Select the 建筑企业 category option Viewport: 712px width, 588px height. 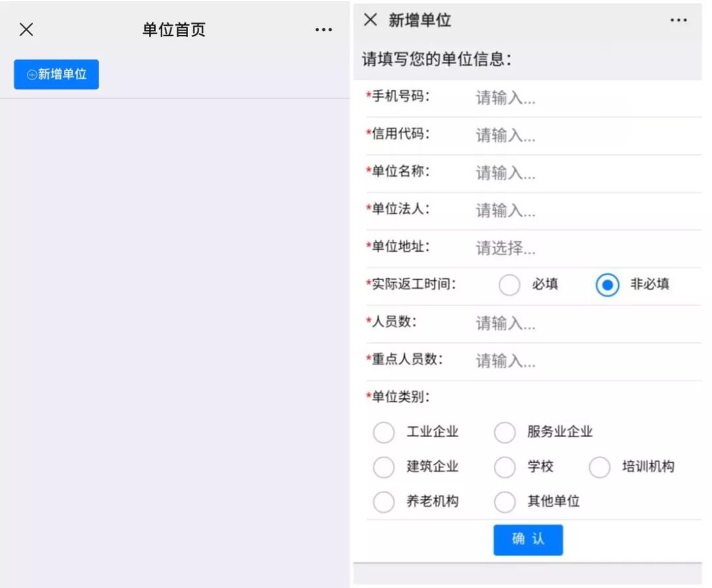coord(384,467)
